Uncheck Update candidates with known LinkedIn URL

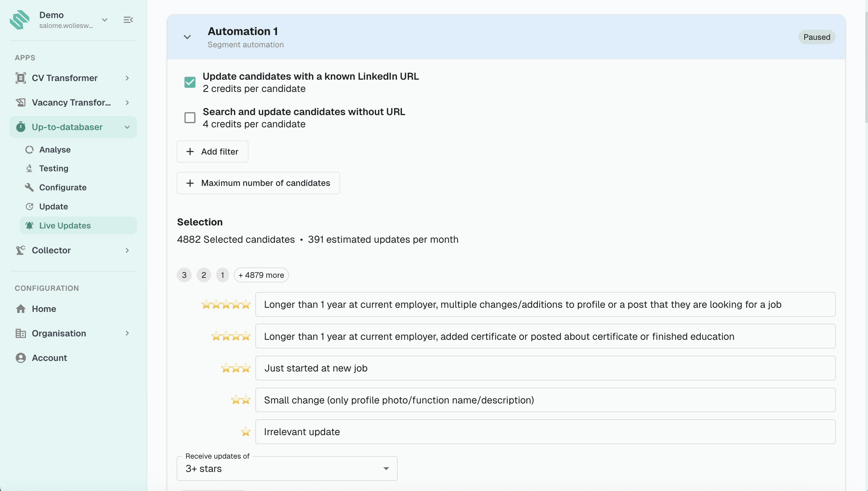190,82
